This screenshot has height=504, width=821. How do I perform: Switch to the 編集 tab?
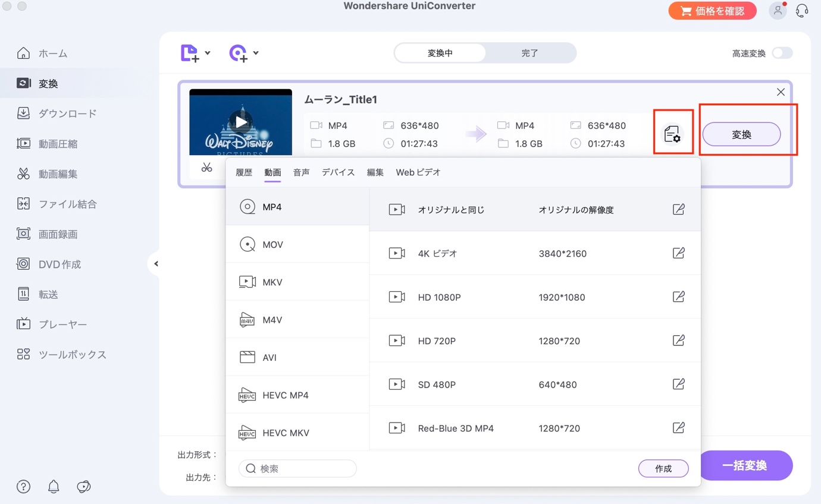(375, 172)
